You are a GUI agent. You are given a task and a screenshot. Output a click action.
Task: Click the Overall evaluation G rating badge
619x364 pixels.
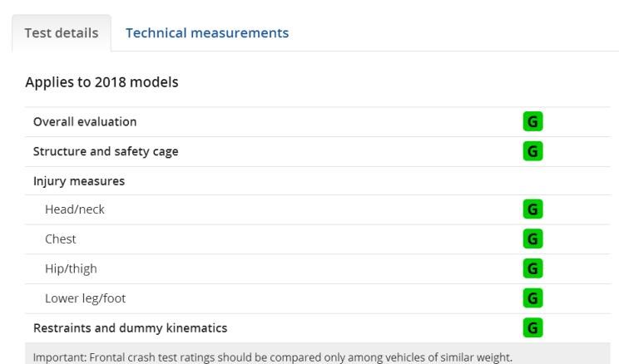532,121
